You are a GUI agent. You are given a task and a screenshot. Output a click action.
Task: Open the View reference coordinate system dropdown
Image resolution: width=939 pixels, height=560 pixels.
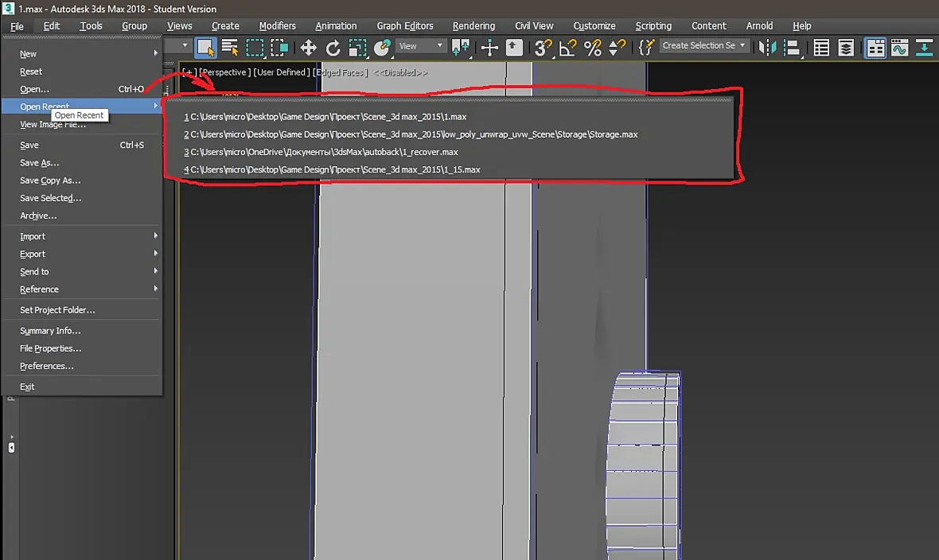(421, 46)
